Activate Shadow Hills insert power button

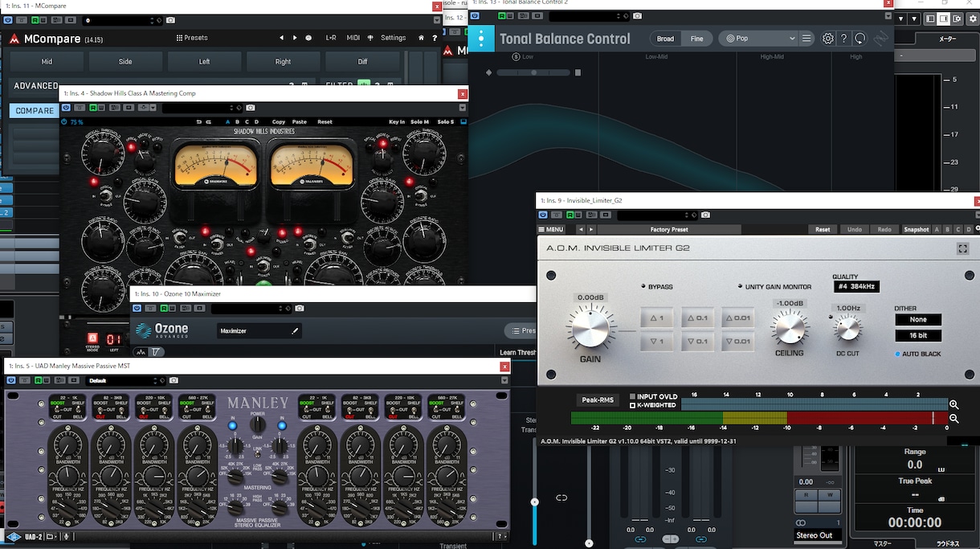click(x=67, y=108)
